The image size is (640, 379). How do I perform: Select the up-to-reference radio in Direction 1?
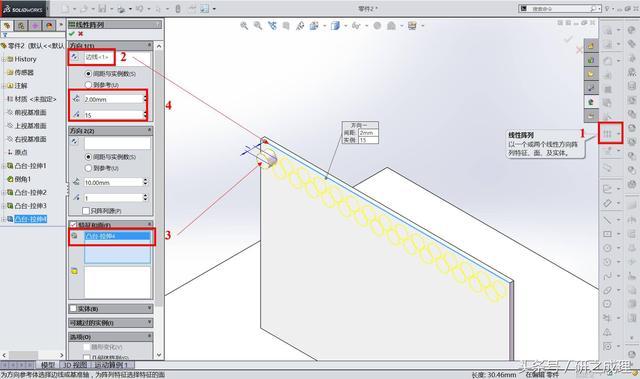point(88,85)
